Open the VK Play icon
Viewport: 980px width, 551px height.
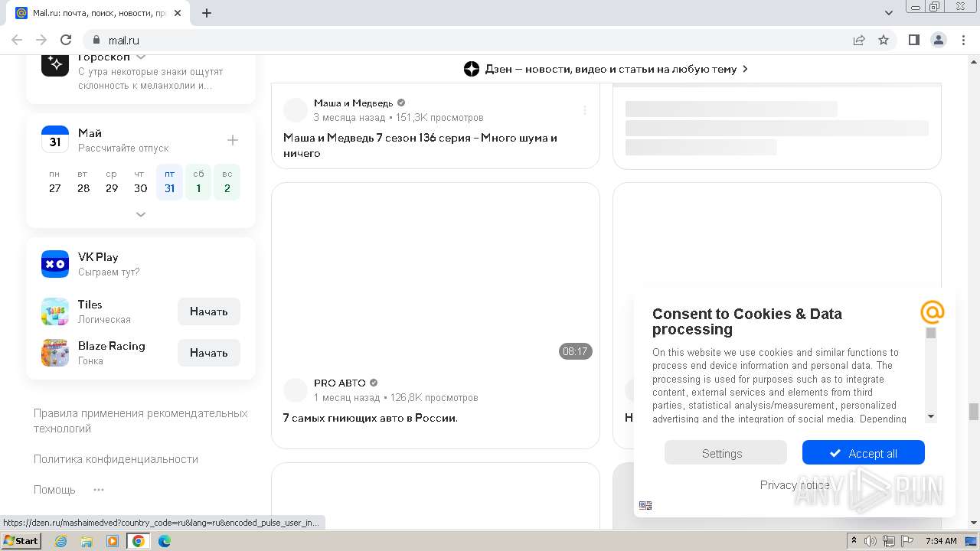(55, 264)
